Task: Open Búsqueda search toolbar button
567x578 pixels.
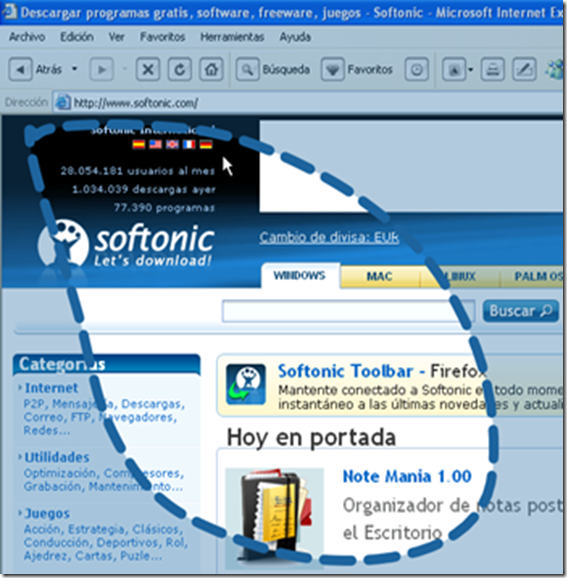Action: 273,69
